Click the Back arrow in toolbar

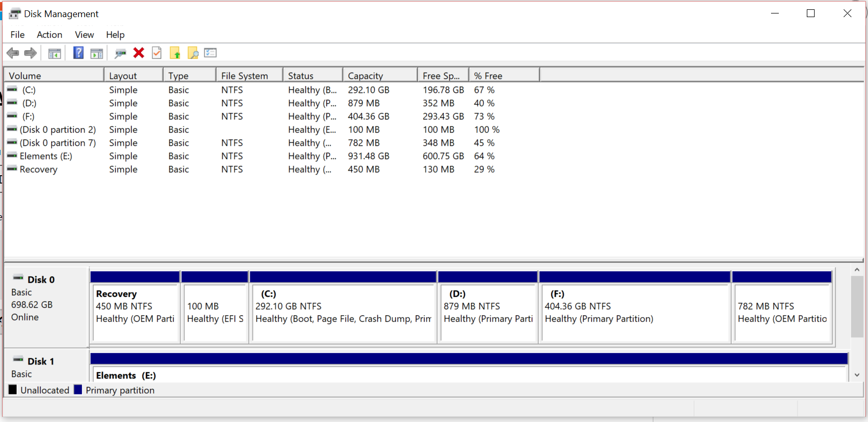coord(13,53)
